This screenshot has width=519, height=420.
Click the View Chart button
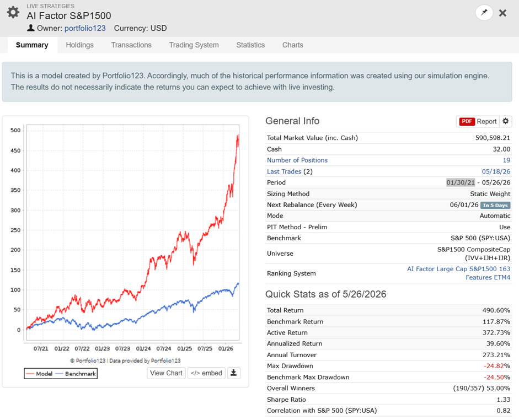tap(166, 373)
